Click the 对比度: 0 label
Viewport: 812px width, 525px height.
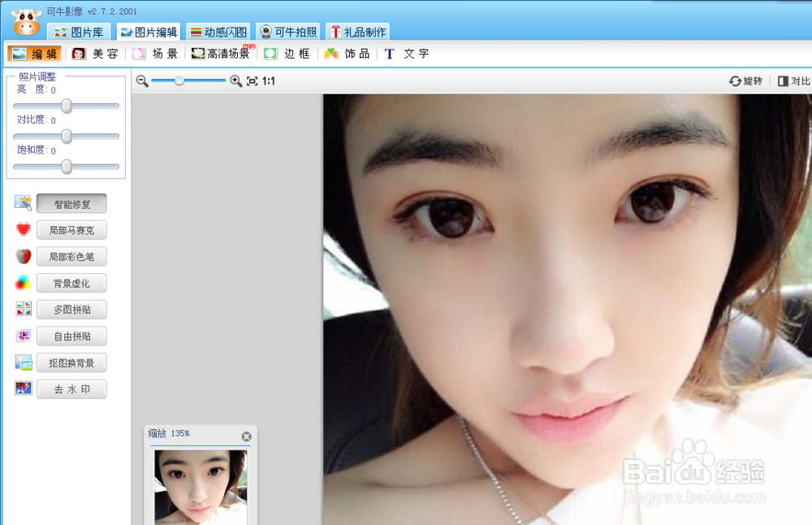37,119
